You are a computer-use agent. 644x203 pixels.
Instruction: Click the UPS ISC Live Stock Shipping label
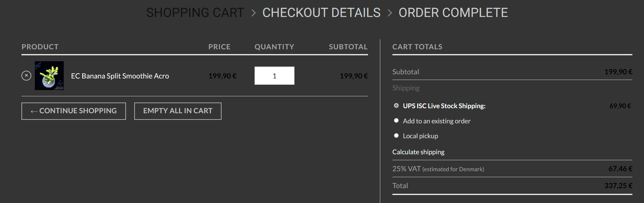tap(444, 106)
